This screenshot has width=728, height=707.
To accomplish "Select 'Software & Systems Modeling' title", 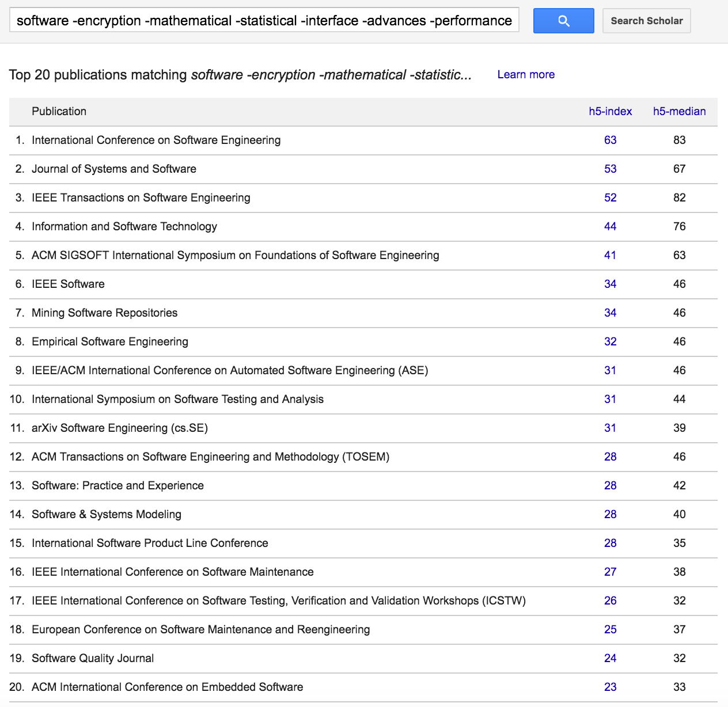I will click(107, 514).
